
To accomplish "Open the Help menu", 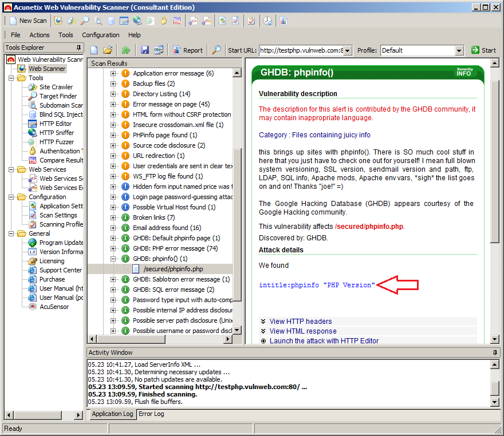I will (x=135, y=35).
